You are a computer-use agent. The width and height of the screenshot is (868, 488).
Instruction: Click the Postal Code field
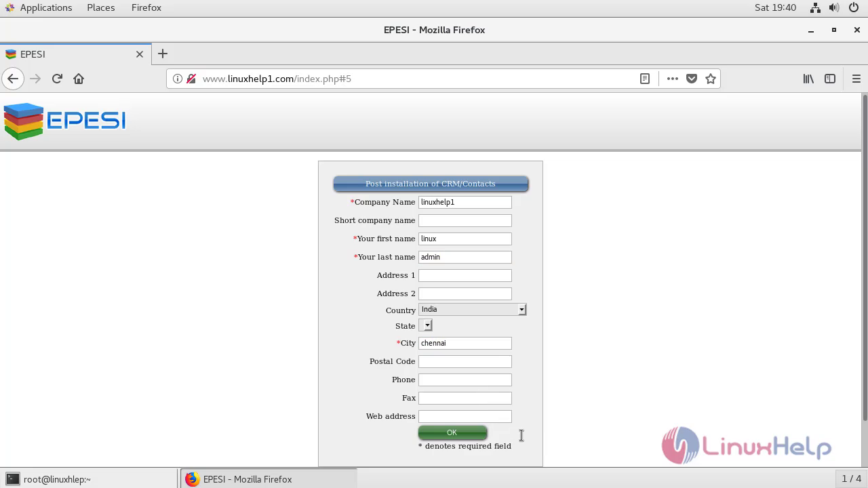(465, 361)
